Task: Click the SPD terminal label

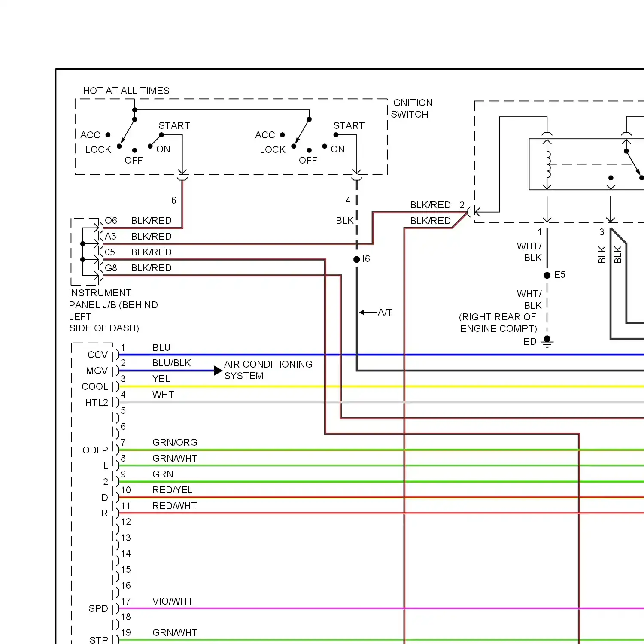Action: click(98, 608)
